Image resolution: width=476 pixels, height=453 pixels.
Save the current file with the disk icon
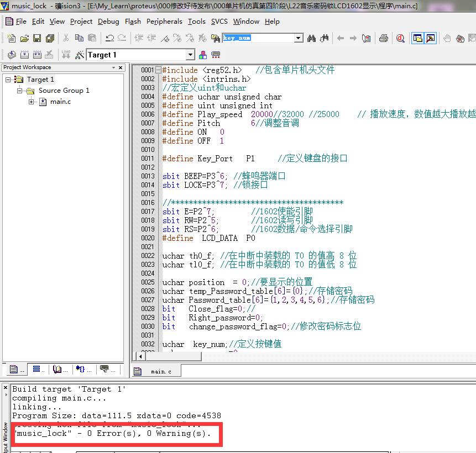pos(37,38)
